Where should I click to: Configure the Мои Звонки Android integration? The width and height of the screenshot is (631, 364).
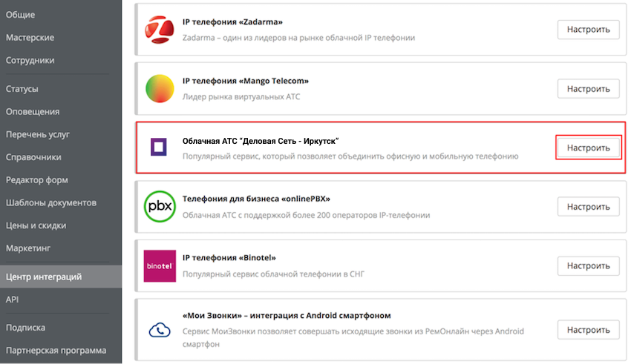coord(589,330)
